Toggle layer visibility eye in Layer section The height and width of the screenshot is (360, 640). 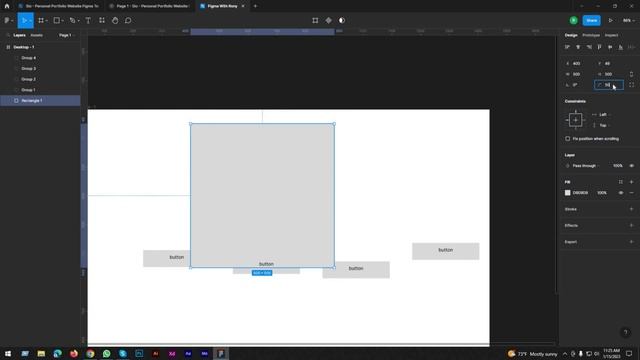631,166
